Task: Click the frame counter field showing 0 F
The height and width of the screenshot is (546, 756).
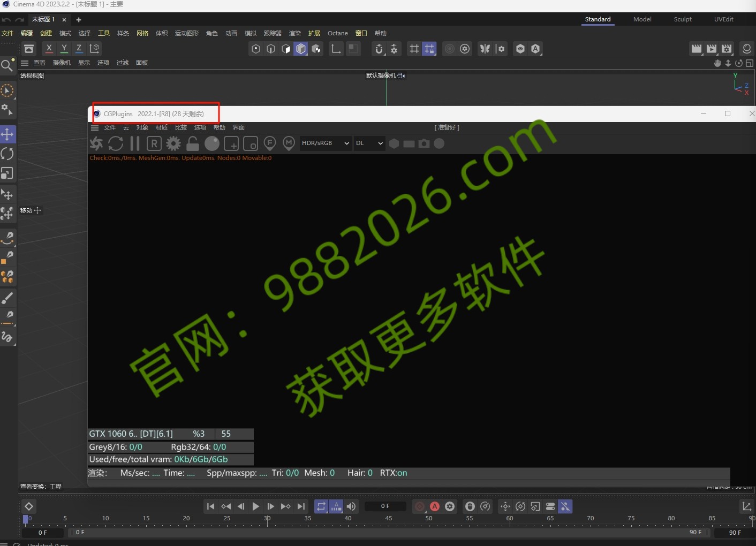Action: point(385,506)
